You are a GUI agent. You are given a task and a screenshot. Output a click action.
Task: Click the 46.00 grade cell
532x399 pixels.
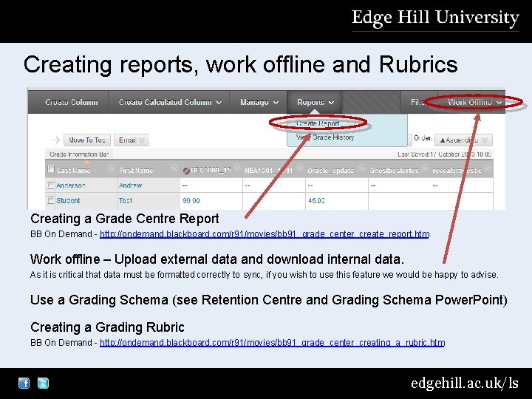(316, 201)
